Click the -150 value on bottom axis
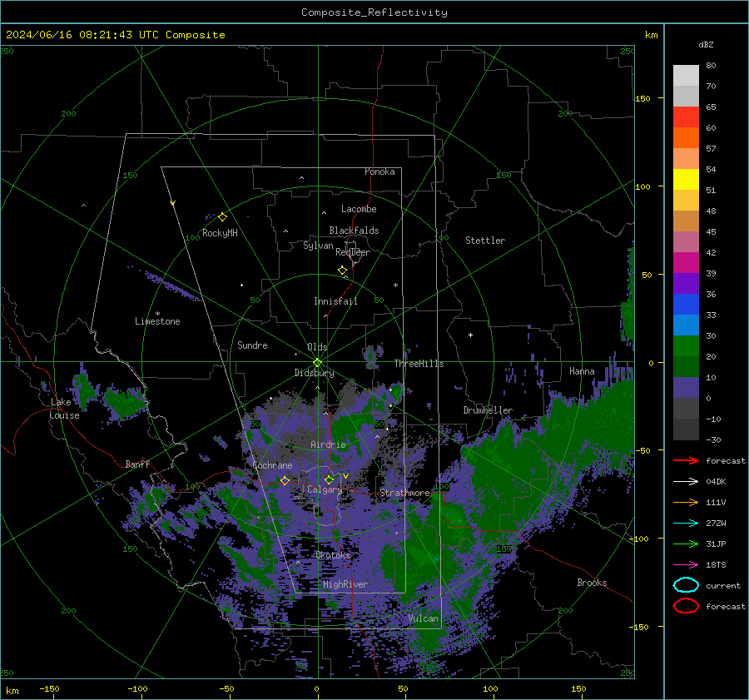This screenshot has width=749, height=700. click(49, 688)
